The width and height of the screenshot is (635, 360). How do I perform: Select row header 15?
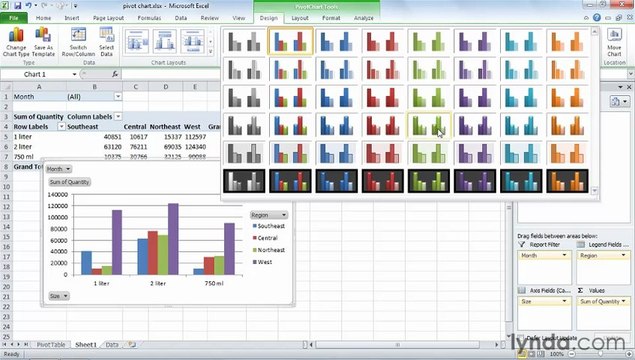click(x=6, y=237)
